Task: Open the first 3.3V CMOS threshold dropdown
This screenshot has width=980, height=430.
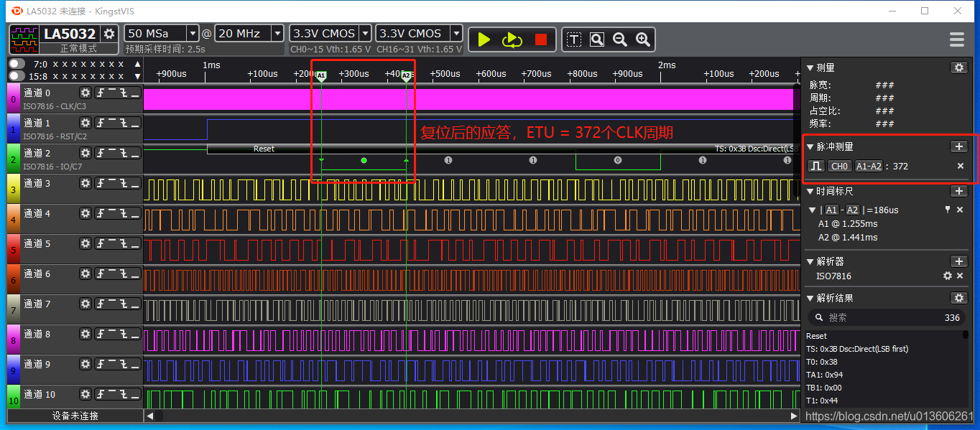Action: point(330,33)
